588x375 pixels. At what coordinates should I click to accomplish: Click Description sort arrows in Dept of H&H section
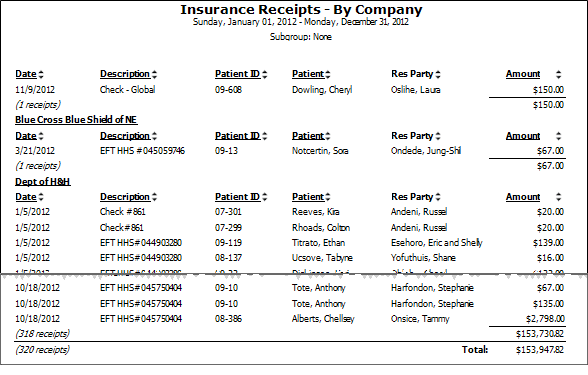click(154, 197)
